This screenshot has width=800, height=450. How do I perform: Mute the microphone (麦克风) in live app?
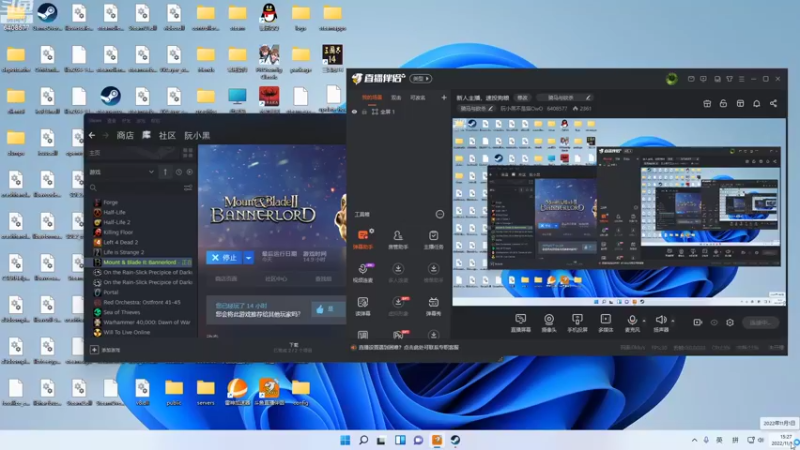[x=632, y=322]
